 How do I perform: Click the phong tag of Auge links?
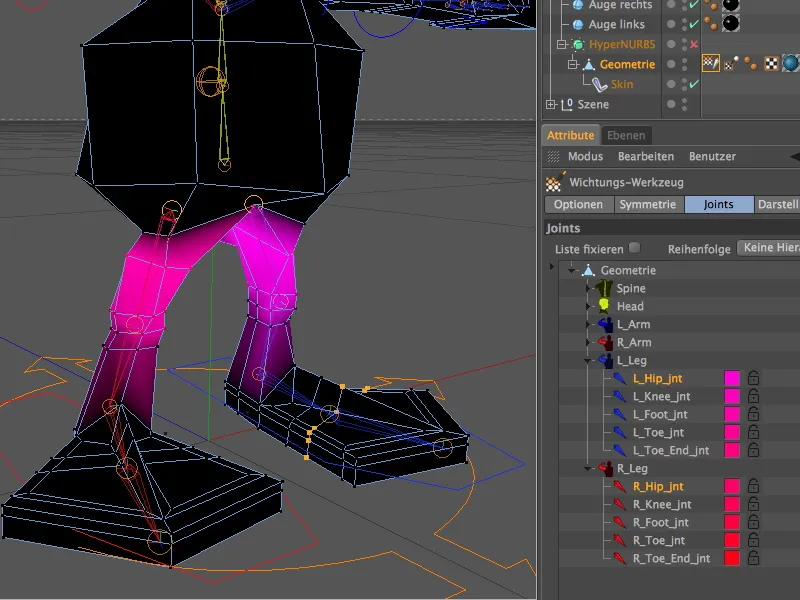click(711, 23)
